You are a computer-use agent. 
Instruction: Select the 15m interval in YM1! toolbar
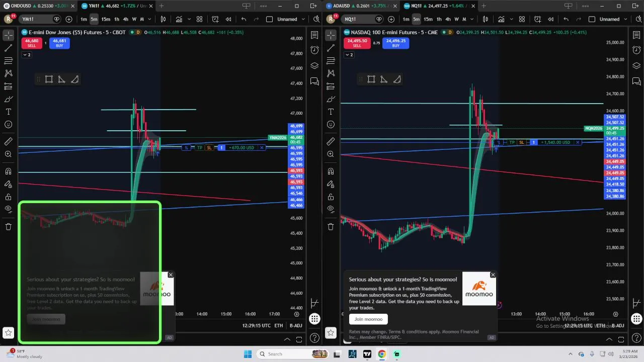[106, 19]
